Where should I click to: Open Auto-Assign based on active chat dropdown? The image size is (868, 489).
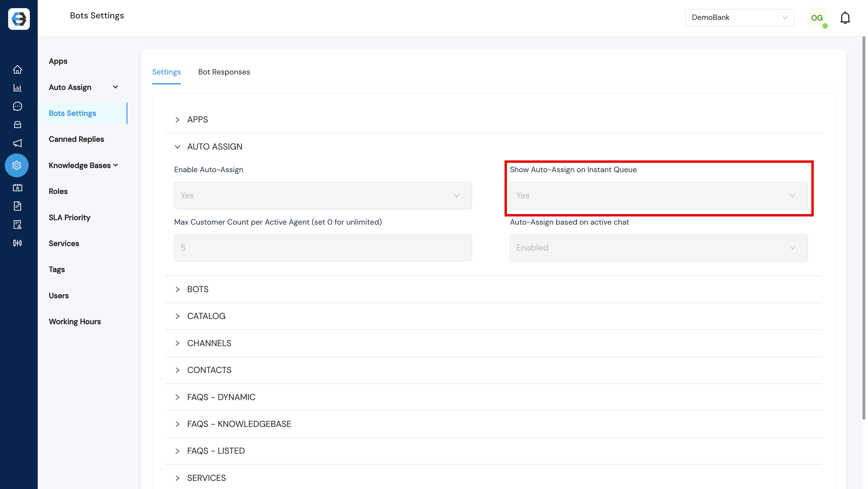[x=658, y=248]
